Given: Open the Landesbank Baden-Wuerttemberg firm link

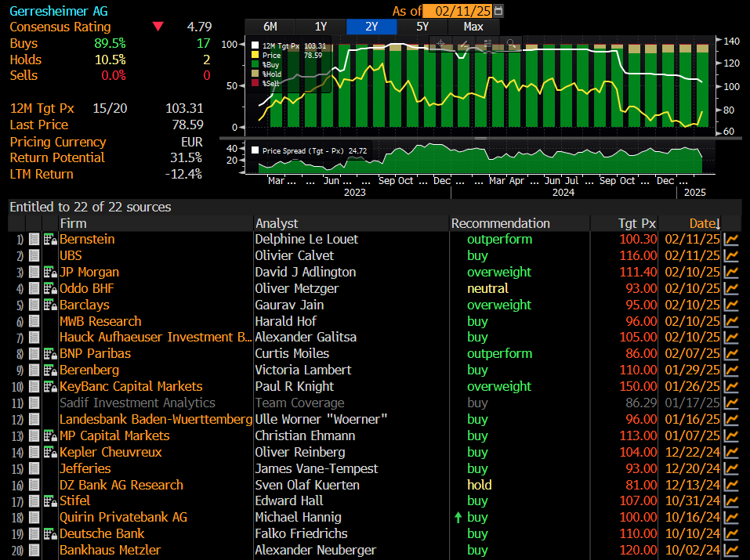Looking at the screenshot, I should (156, 419).
